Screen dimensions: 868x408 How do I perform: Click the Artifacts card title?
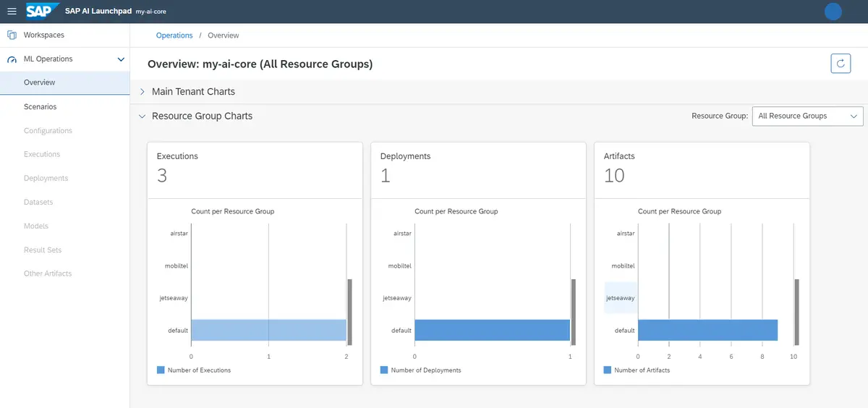coord(619,156)
